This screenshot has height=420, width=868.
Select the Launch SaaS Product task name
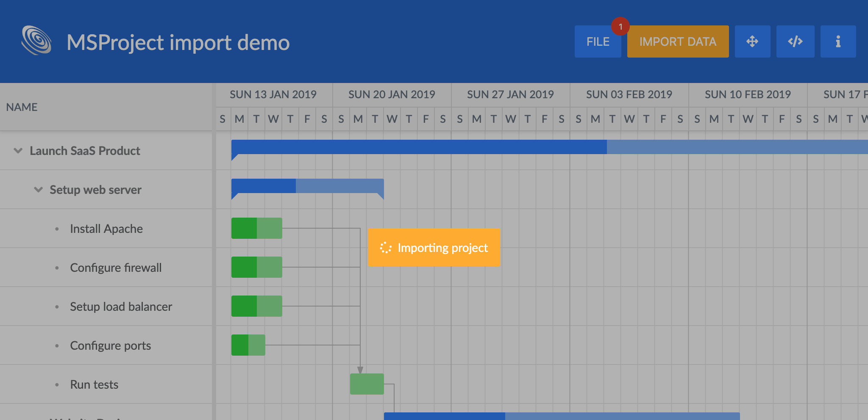(85, 151)
